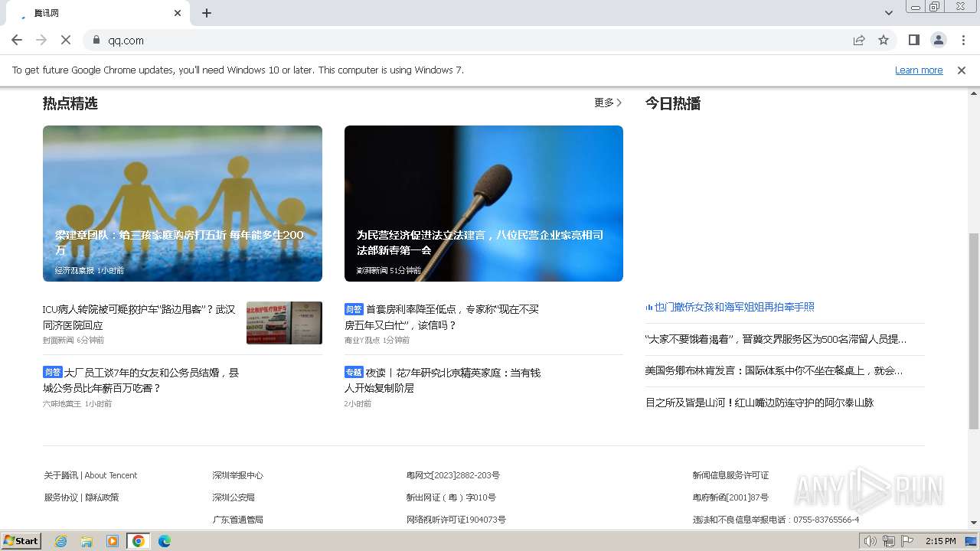The height and width of the screenshot is (551, 980).
Task: Open the 关于腾讯 footer link
Action: 61,475
